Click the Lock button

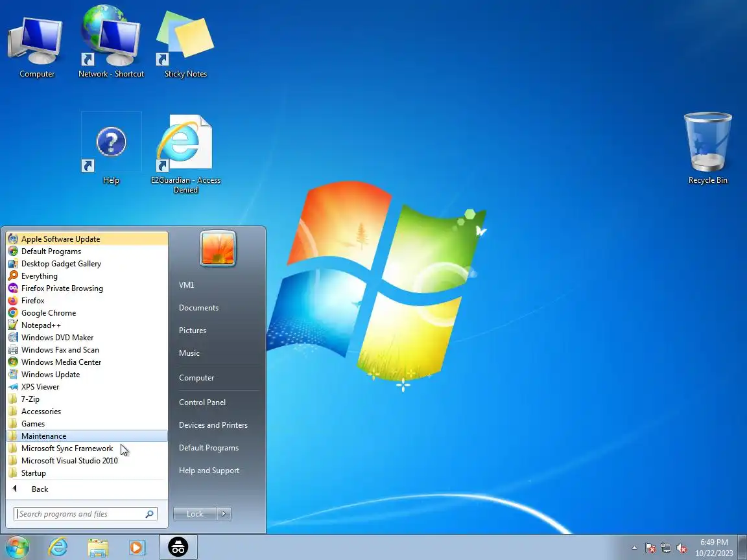195,514
